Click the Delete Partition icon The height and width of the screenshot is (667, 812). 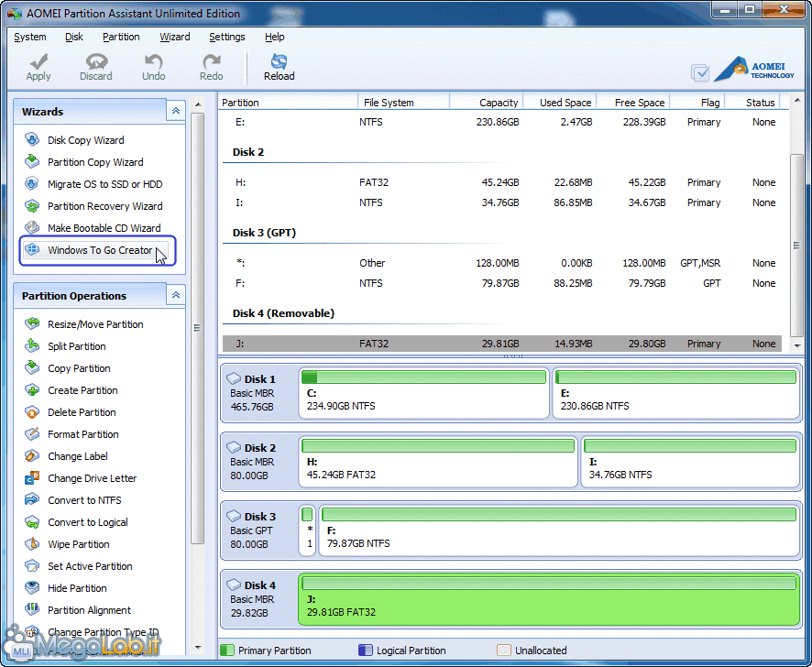pyautogui.click(x=32, y=412)
